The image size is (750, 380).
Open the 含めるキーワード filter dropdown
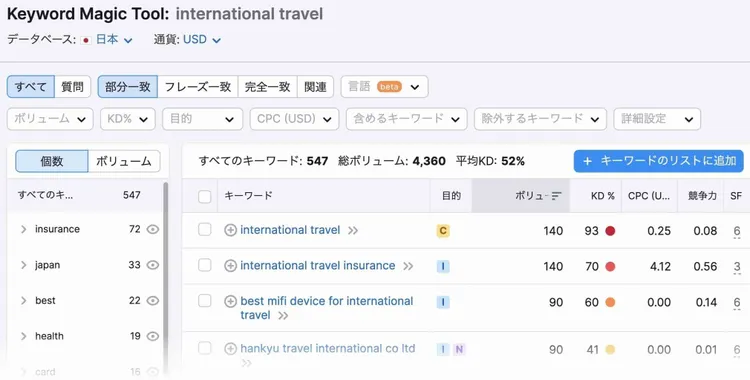coord(407,119)
